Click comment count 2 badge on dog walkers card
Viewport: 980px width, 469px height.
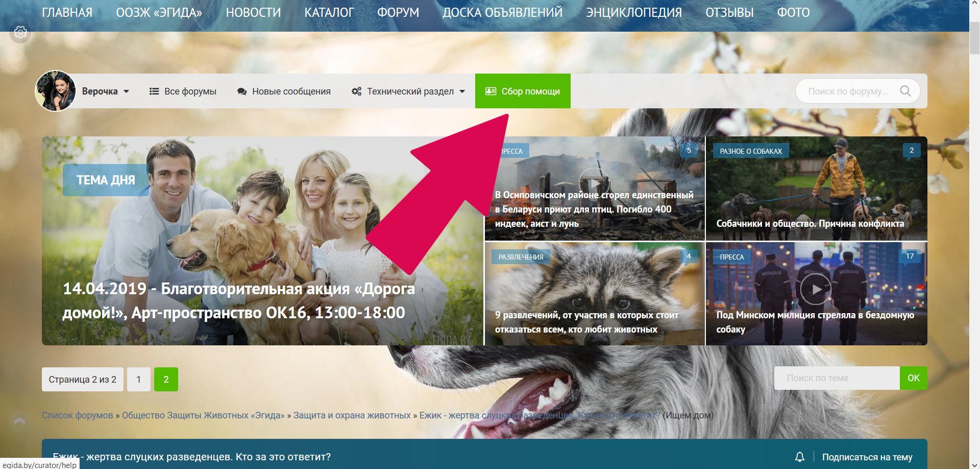click(911, 150)
